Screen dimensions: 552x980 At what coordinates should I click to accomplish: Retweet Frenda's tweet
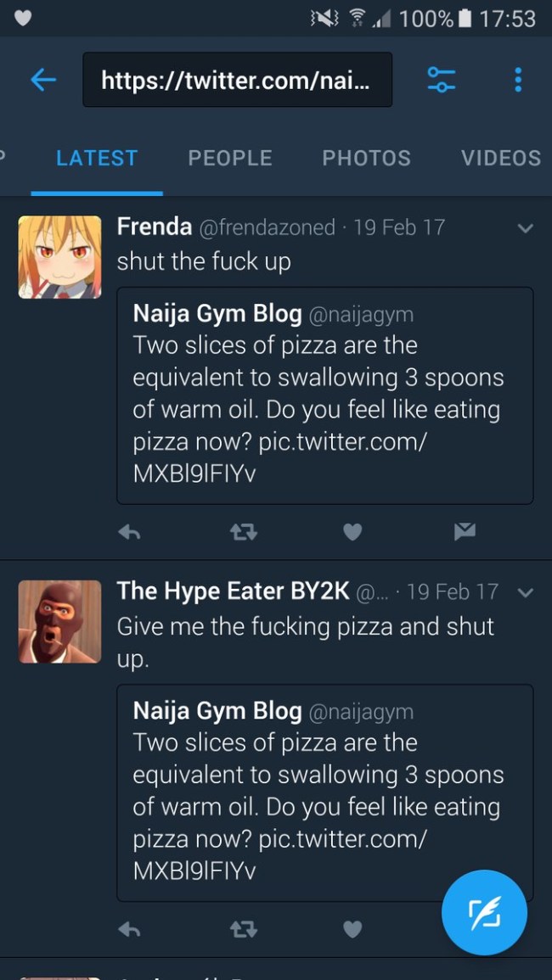click(244, 532)
